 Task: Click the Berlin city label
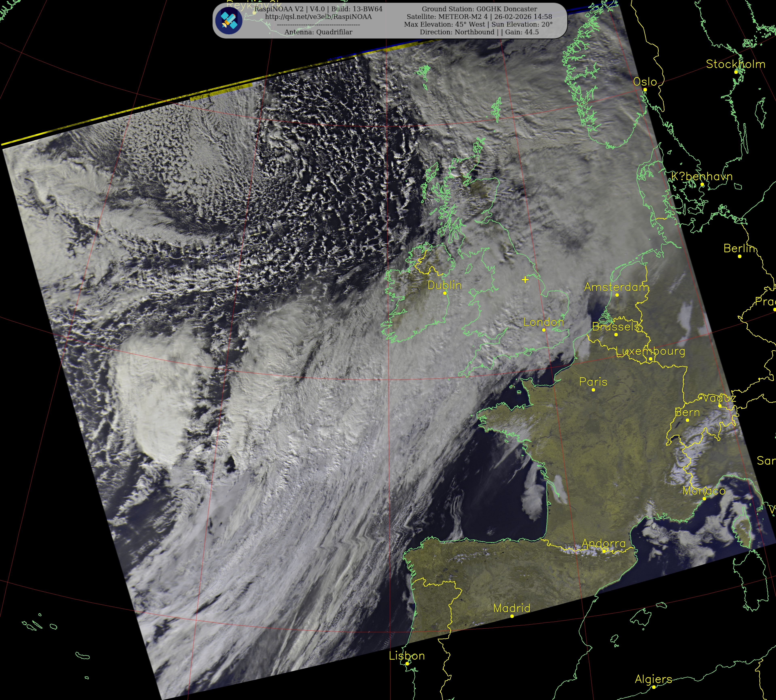pyautogui.click(x=739, y=248)
